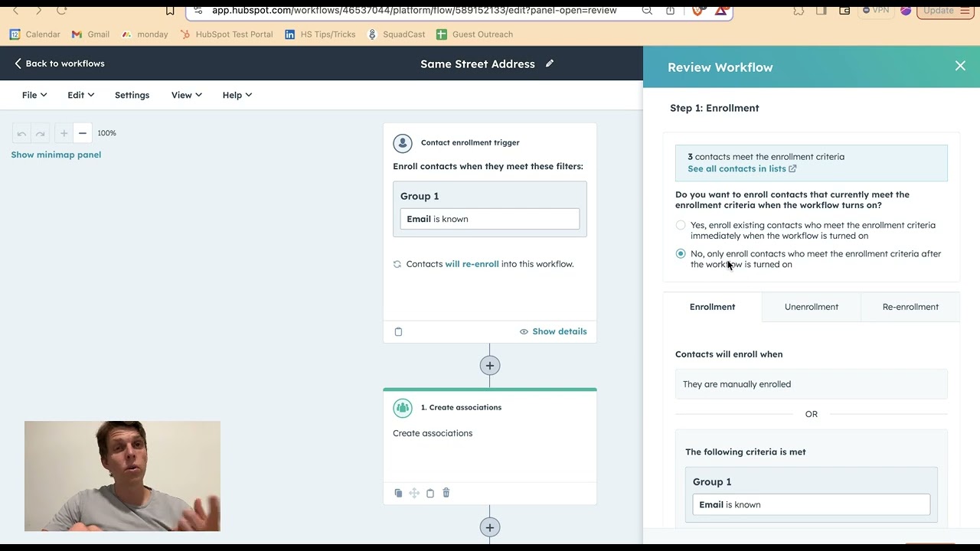This screenshot has width=980, height=551.
Task: Click the redo arrow in canvas toolbar
Action: (x=40, y=133)
